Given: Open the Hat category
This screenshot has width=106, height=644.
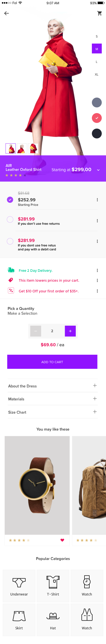Looking at the screenshot, I should tap(53, 619).
